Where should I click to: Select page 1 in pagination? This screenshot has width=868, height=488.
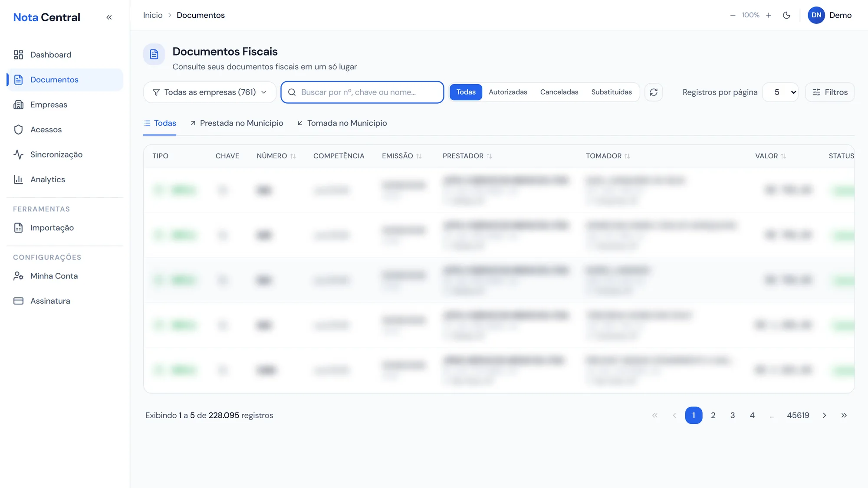click(x=694, y=416)
